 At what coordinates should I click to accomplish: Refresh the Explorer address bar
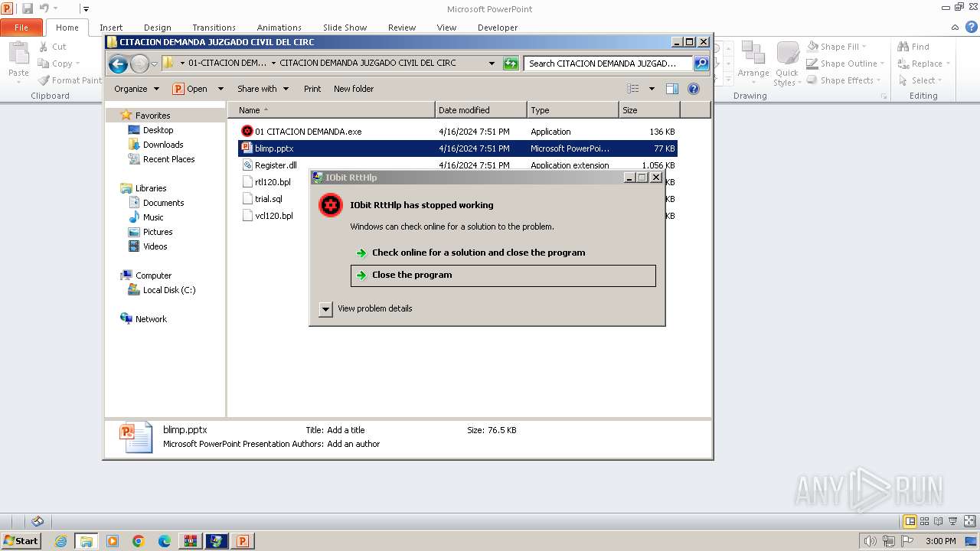[x=511, y=64]
